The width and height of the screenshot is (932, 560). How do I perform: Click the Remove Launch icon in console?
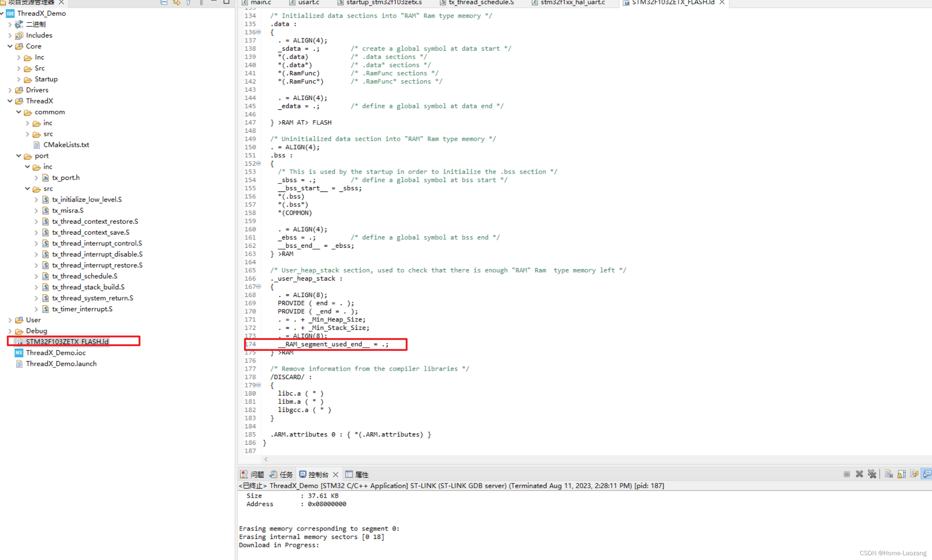859,474
